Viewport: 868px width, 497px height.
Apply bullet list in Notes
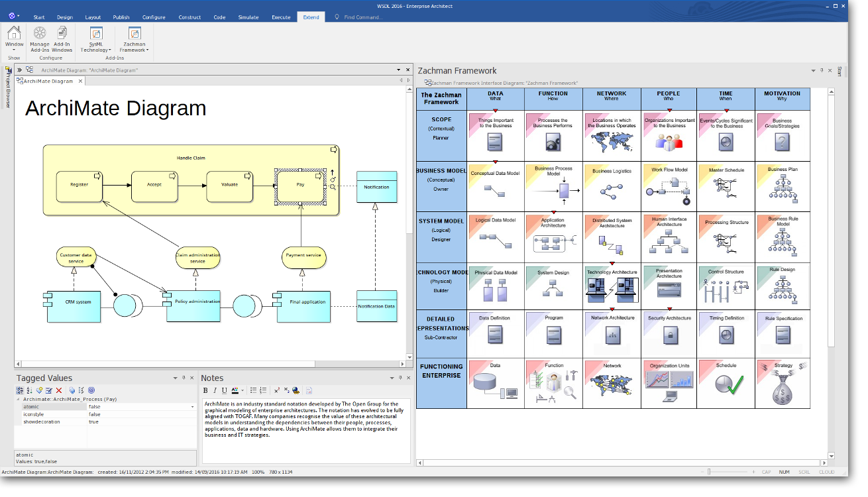click(254, 391)
